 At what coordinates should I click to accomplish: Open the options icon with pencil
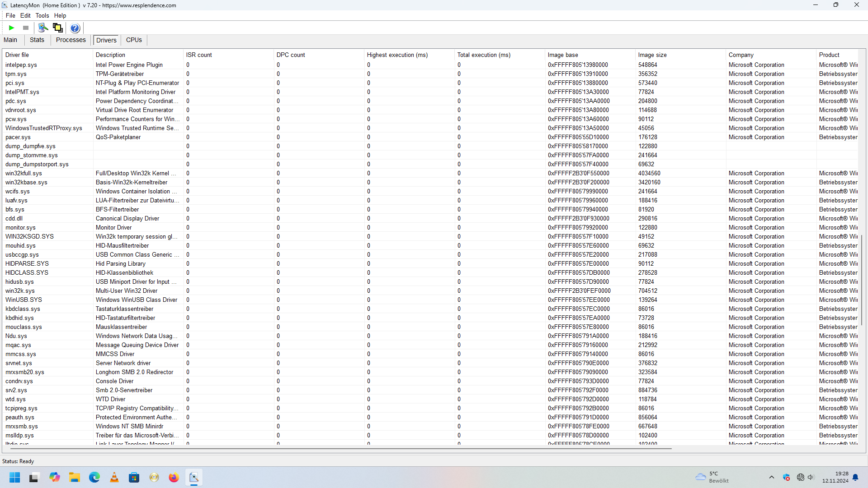point(43,28)
